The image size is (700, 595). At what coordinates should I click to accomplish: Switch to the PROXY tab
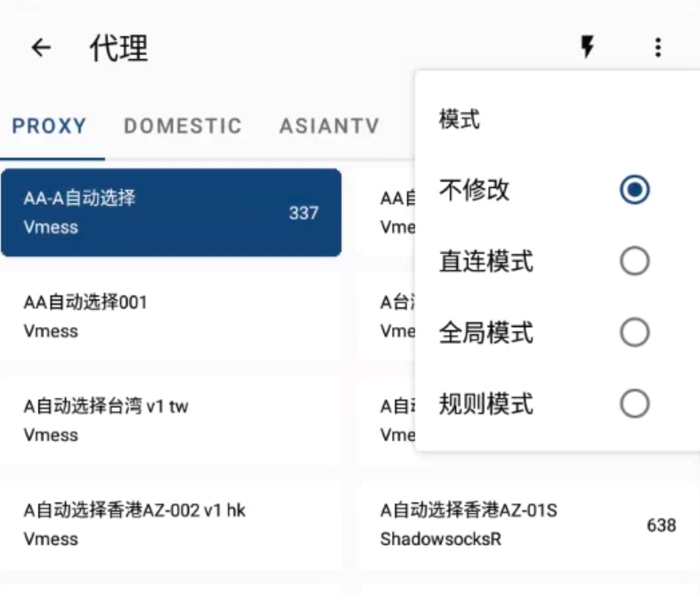tap(50, 126)
